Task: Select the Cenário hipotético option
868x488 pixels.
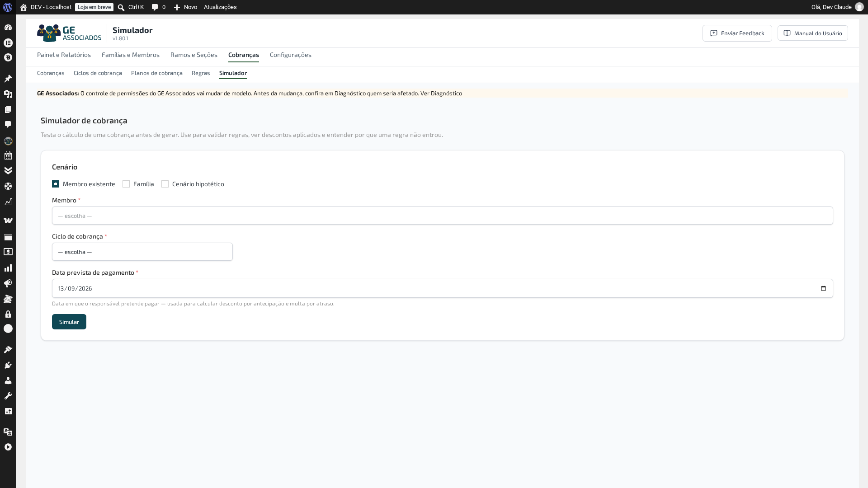Action: [165, 184]
